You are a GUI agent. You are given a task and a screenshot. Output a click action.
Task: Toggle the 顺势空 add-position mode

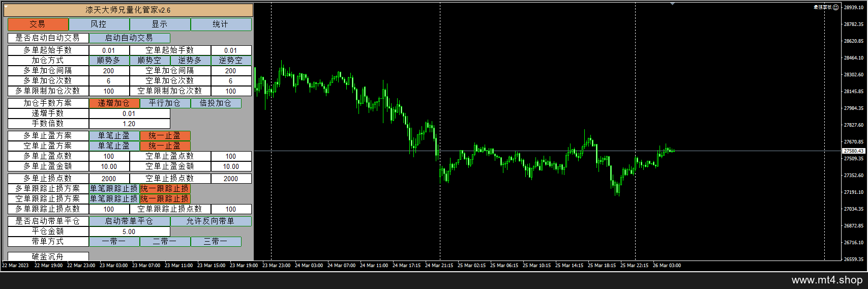click(150, 60)
